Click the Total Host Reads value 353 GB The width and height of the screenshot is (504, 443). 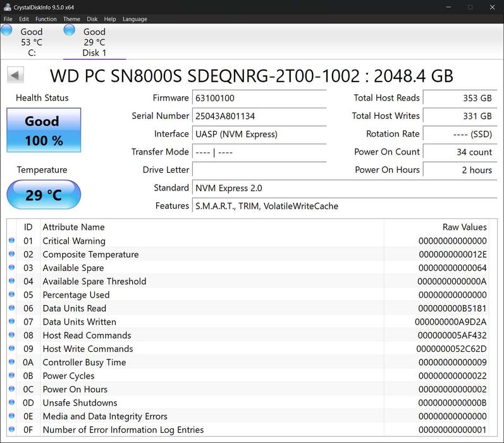[460, 98]
